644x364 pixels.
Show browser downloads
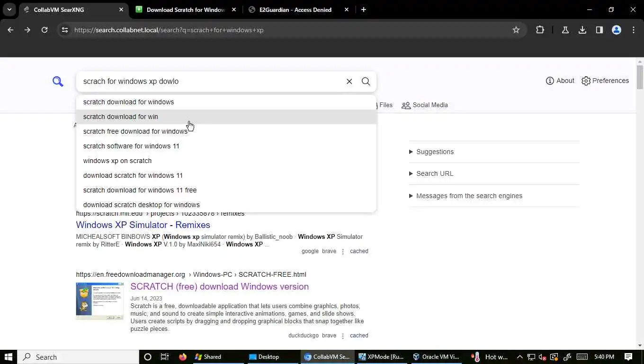[582, 30]
